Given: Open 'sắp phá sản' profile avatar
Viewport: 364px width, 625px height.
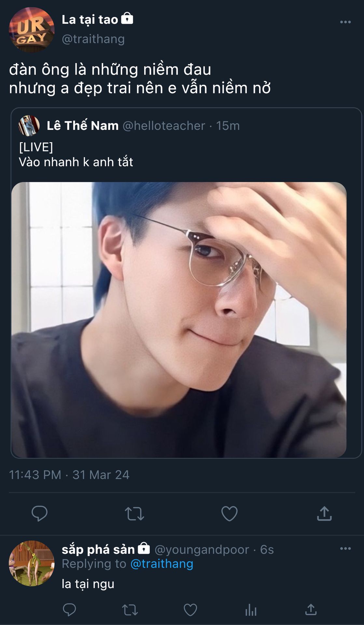Looking at the screenshot, I should pos(32,563).
